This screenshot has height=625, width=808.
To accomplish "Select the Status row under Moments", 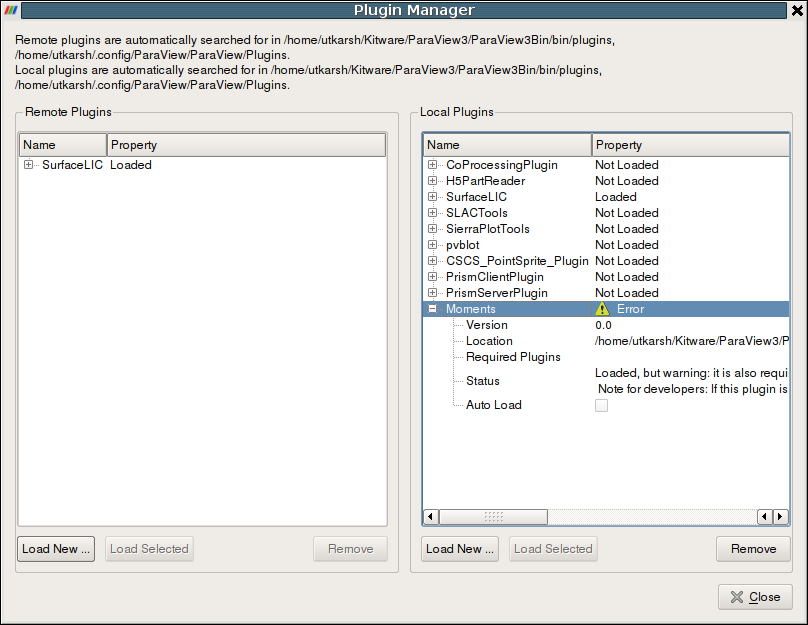I will 483,381.
